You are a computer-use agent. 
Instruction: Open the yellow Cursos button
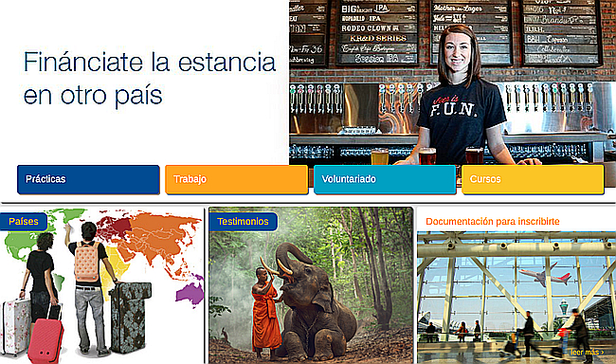(533, 180)
